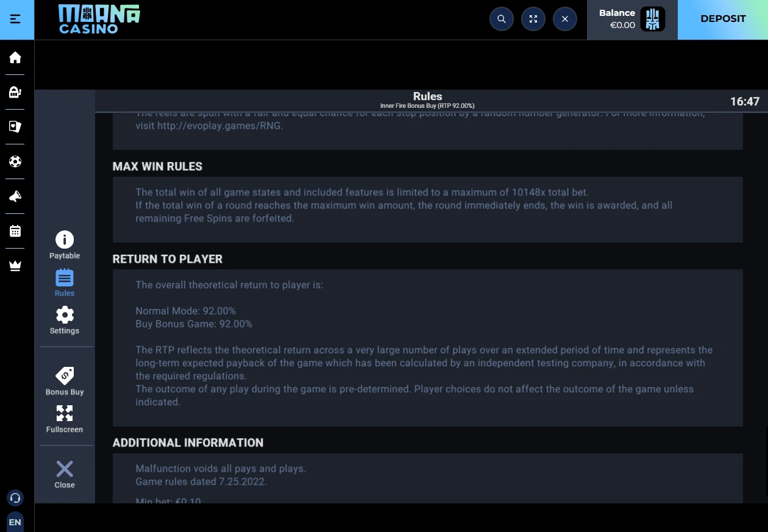
Task: Open game Settings
Action: click(x=65, y=321)
